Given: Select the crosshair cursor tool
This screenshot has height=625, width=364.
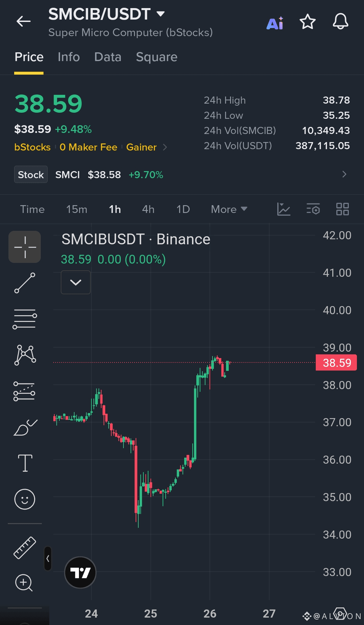Looking at the screenshot, I should click(x=25, y=247).
